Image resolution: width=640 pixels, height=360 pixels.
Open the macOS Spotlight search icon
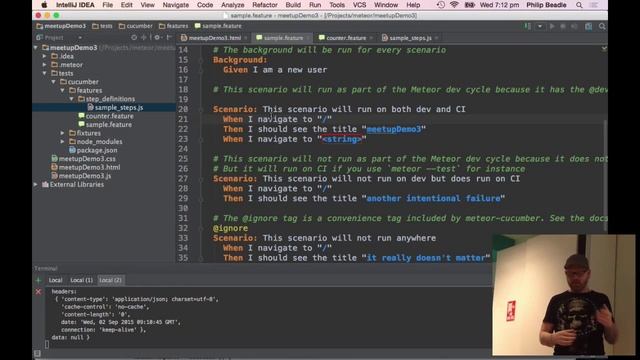pos(579,5)
